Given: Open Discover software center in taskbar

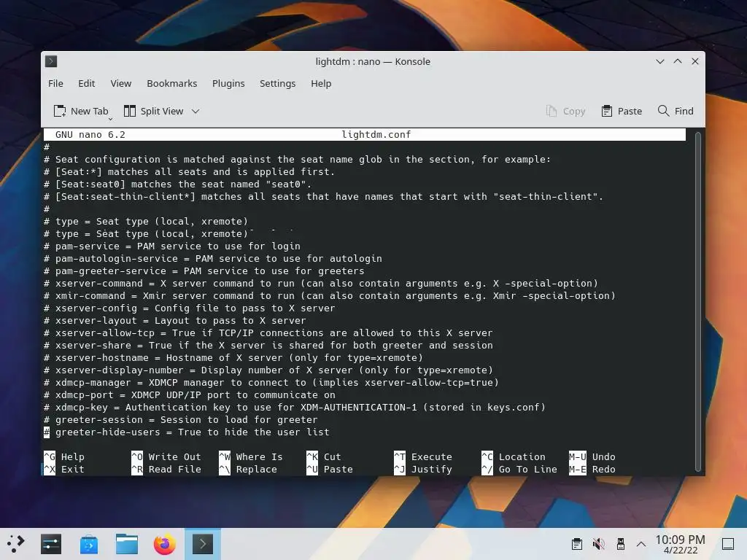Looking at the screenshot, I should pos(89,544).
